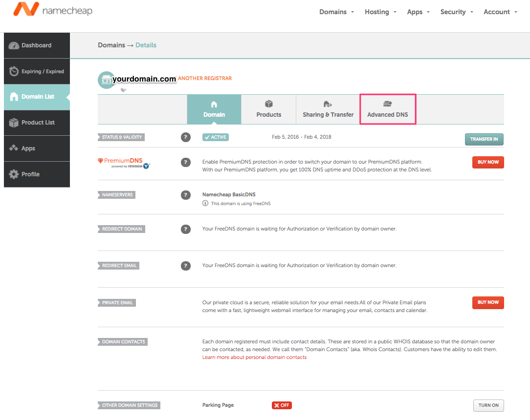Screen dimensions: 530x420
Task: Toggle the Parking Page OFF switch
Action: 282,405
